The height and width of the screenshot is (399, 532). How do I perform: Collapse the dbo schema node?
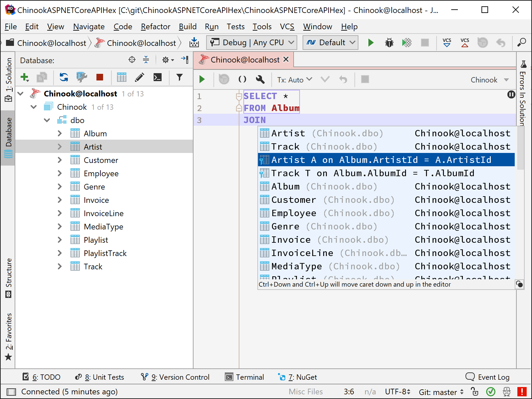pyautogui.click(x=47, y=120)
